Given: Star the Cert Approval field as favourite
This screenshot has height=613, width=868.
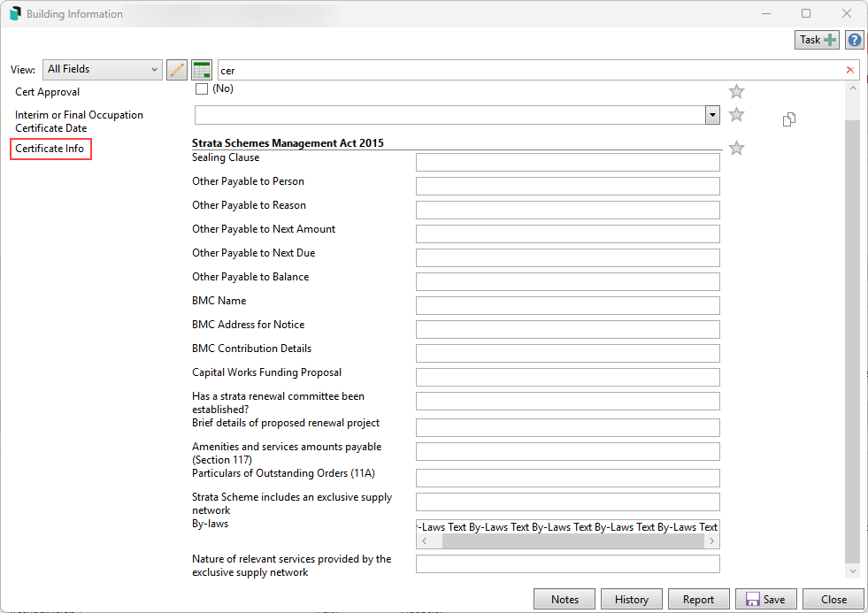Looking at the screenshot, I should tap(736, 91).
